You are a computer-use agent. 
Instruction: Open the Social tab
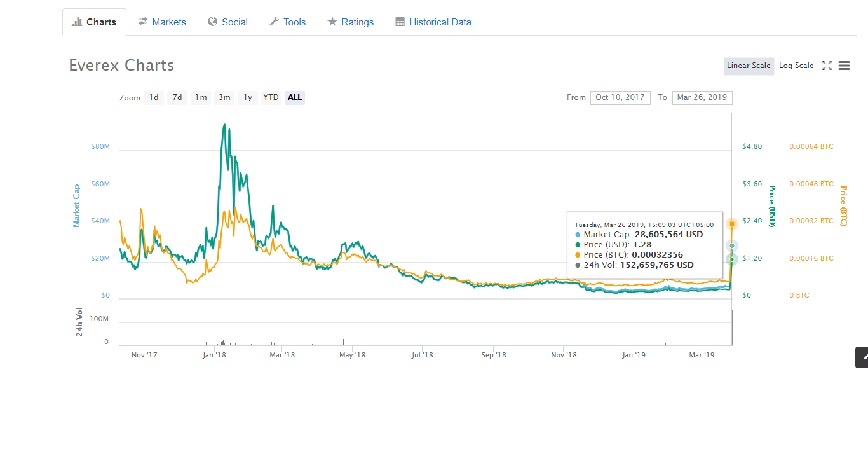point(227,22)
